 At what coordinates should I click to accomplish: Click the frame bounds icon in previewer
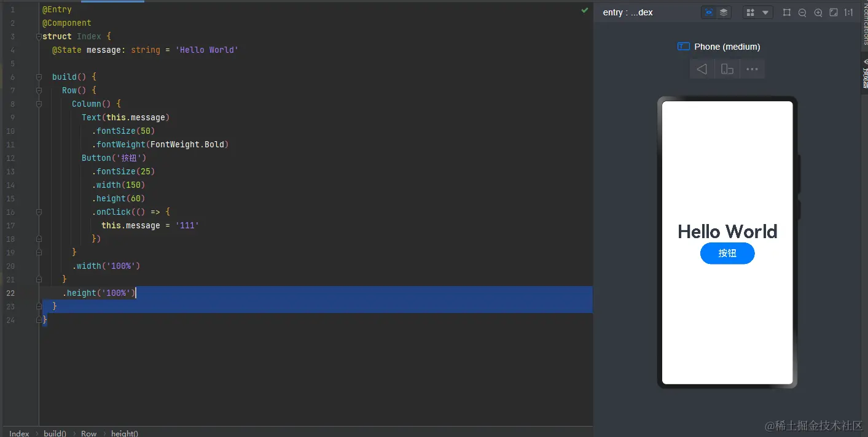787,12
